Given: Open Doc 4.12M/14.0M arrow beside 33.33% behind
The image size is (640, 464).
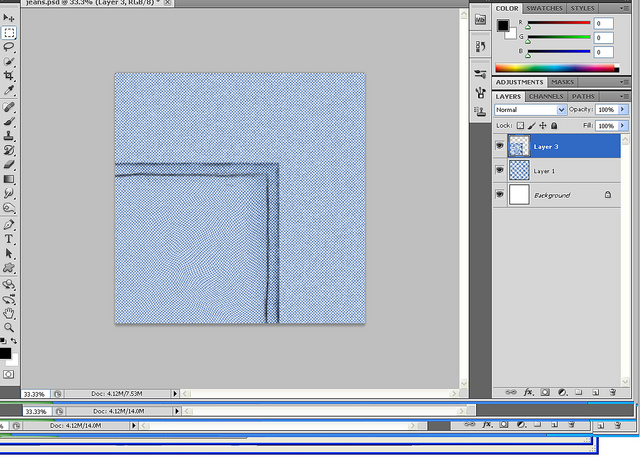Looking at the screenshot, I should [x=177, y=411].
